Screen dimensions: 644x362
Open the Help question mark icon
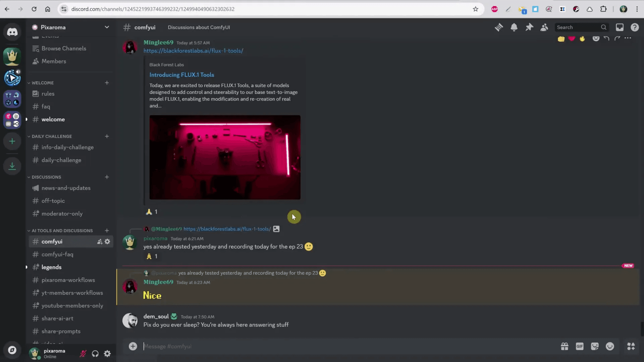click(635, 27)
